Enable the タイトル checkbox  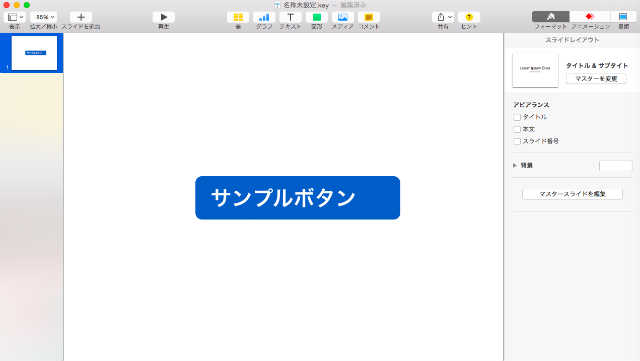point(517,117)
